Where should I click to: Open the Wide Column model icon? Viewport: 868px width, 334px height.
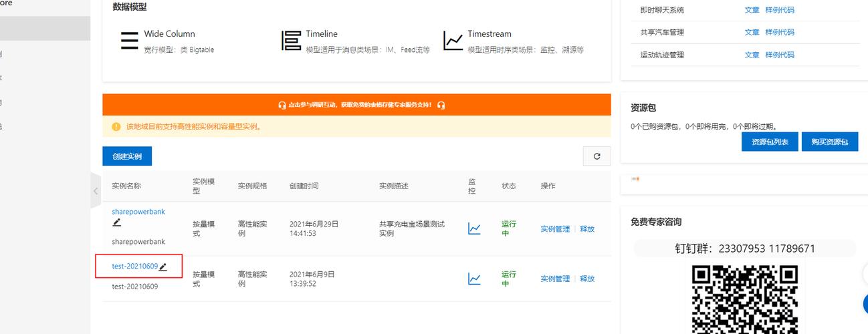tap(130, 41)
